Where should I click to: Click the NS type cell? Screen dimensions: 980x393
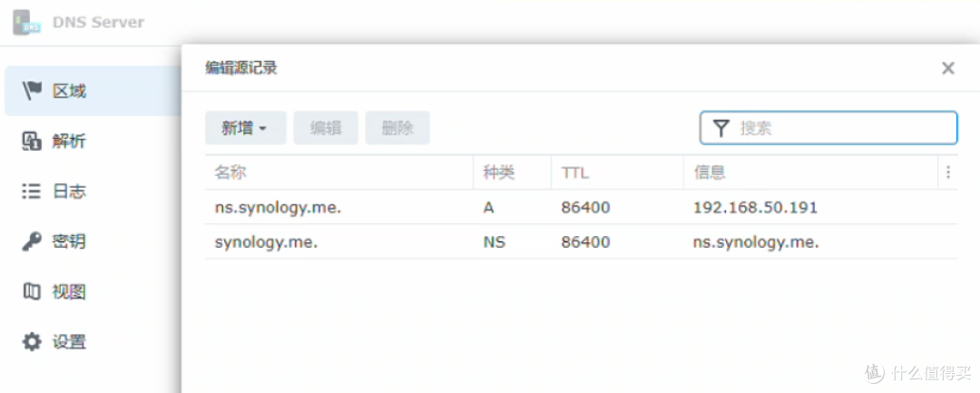(x=494, y=241)
